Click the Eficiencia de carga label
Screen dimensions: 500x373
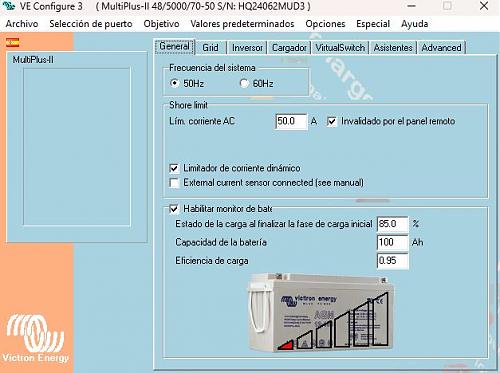(x=212, y=261)
